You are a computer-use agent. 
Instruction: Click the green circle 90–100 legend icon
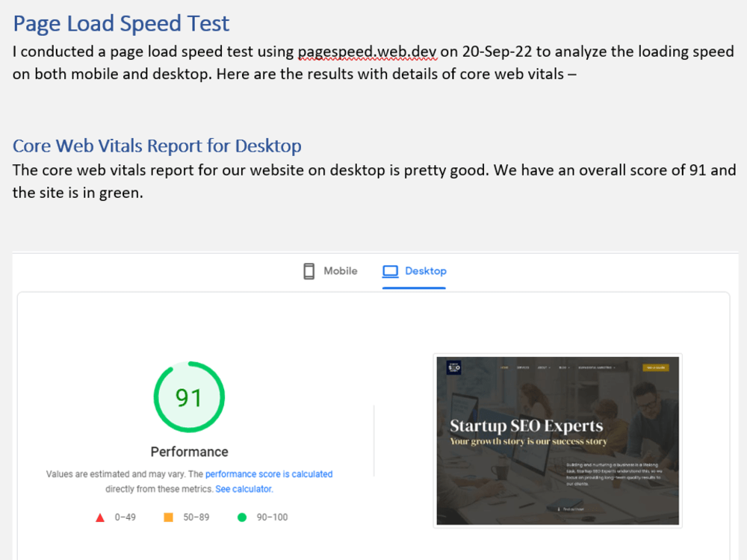[242, 517]
